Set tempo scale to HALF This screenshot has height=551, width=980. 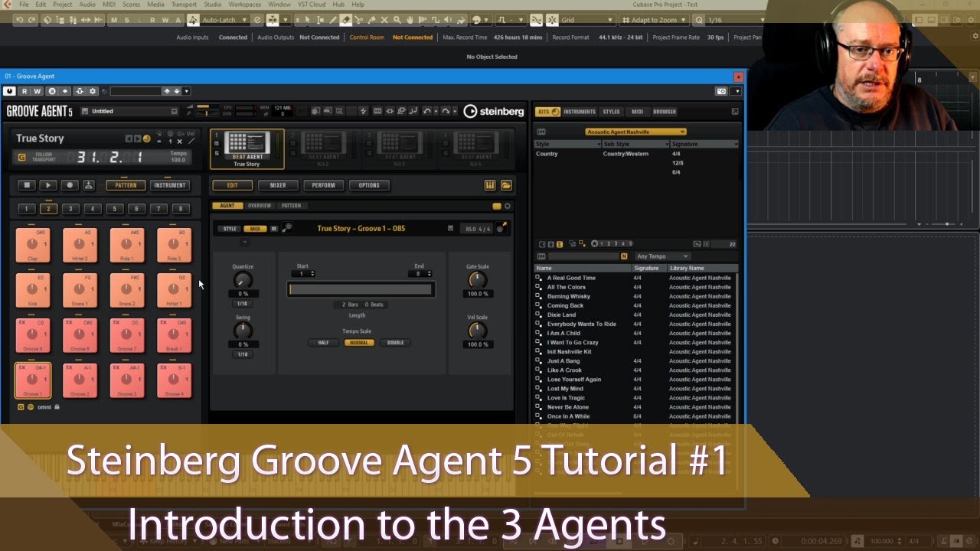pyautogui.click(x=323, y=343)
